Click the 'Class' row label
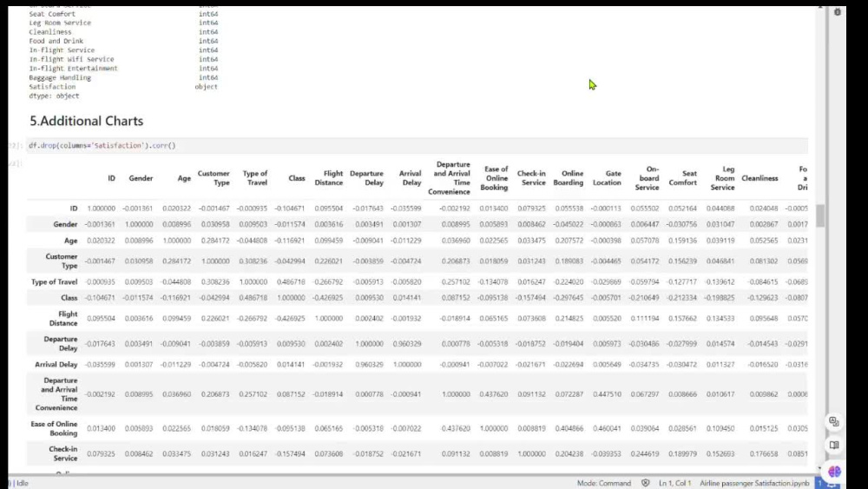The width and height of the screenshot is (868, 489). pos(69,298)
